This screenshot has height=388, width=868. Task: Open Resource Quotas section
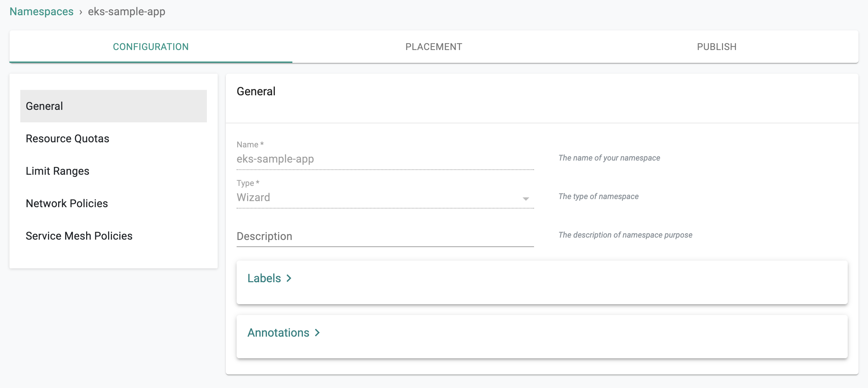pyautogui.click(x=114, y=139)
